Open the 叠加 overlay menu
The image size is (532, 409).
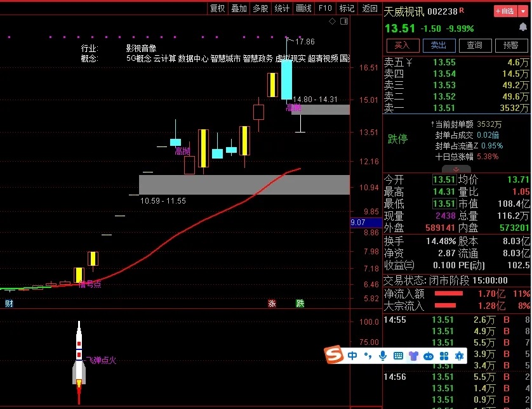coord(239,8)
